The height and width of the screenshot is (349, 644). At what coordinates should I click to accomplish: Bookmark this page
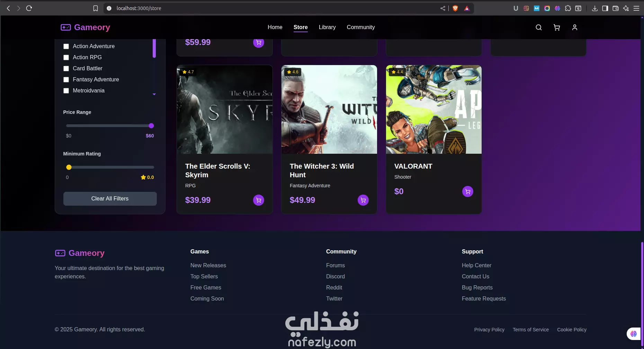coord(96,8)
